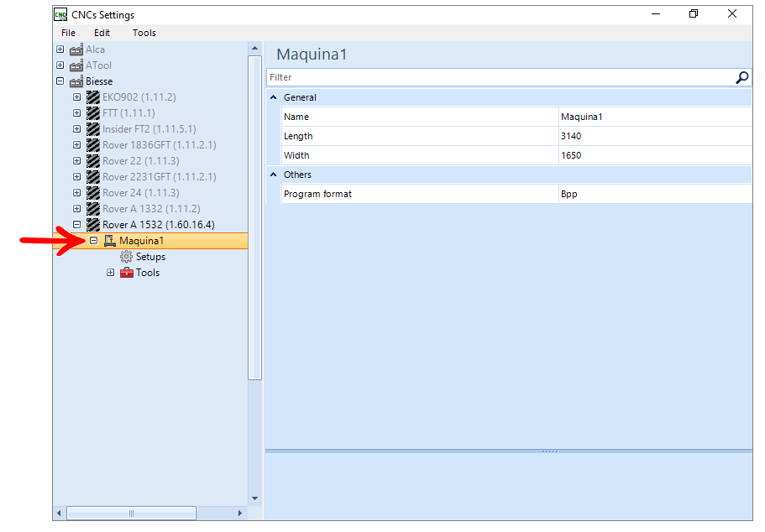Click the tree's scroll-down arrow
The image size is (765, 532).
point(254,498)
